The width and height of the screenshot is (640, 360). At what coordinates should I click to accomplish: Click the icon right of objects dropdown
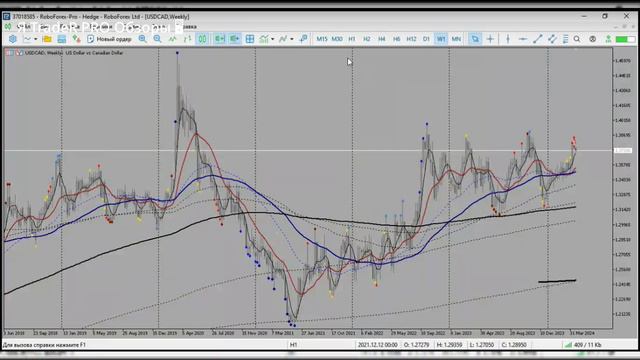pos(303,39)
